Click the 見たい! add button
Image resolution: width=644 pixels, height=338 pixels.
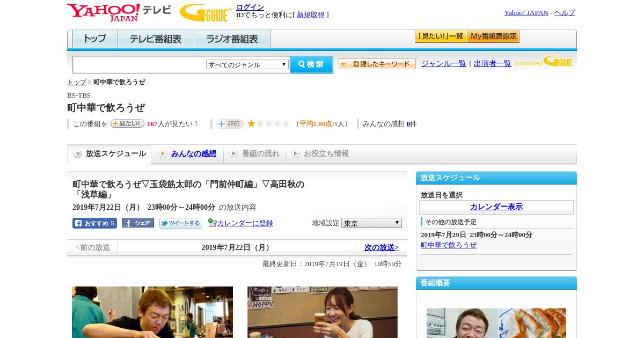127,123
